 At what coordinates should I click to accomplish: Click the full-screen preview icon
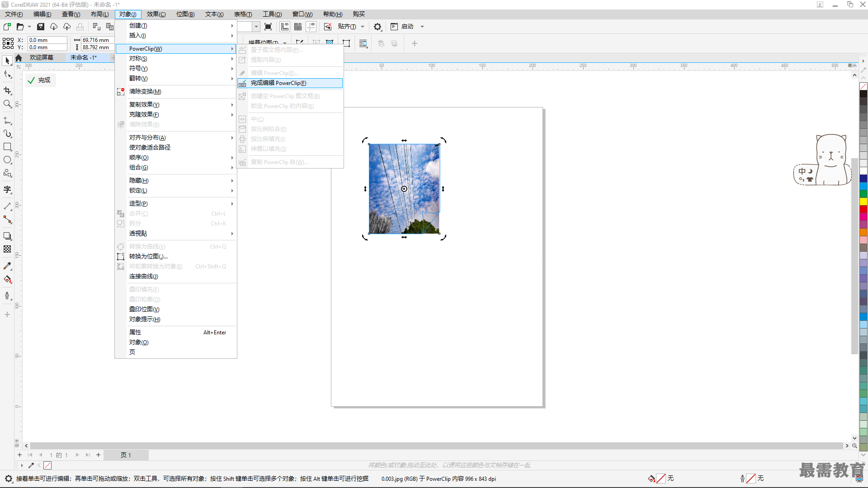tap(268, 27)
